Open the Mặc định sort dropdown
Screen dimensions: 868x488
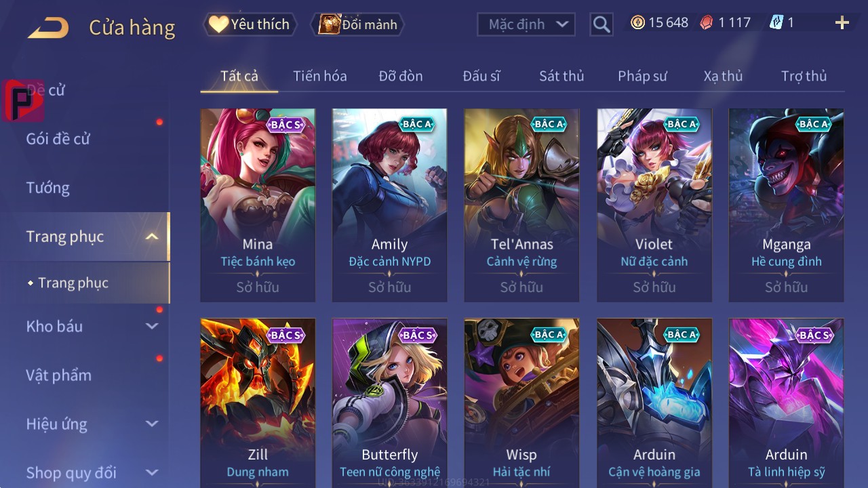pos(526,24)
